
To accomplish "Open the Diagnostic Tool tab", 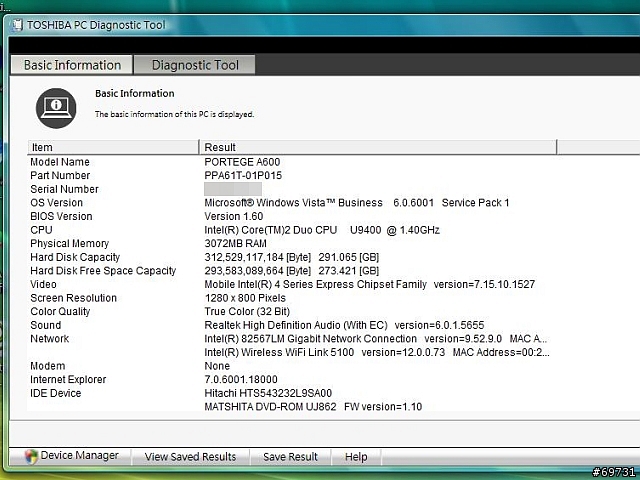I will [195, 65].
